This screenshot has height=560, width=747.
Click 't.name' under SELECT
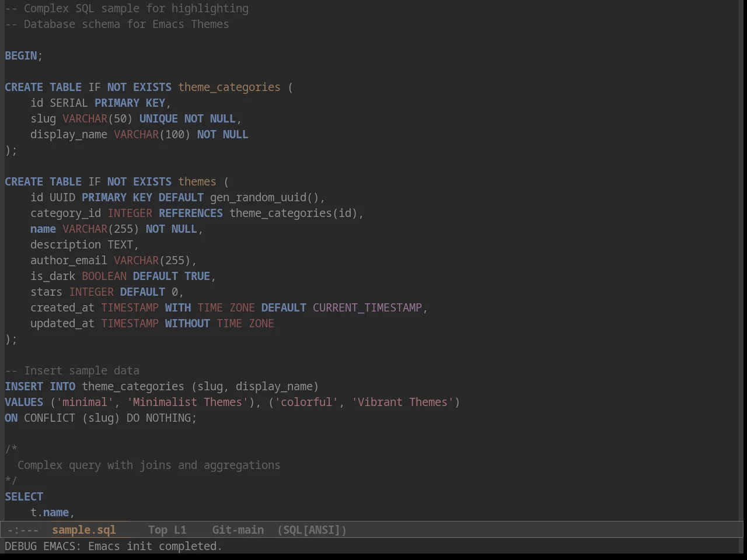[x=50, y=512]
